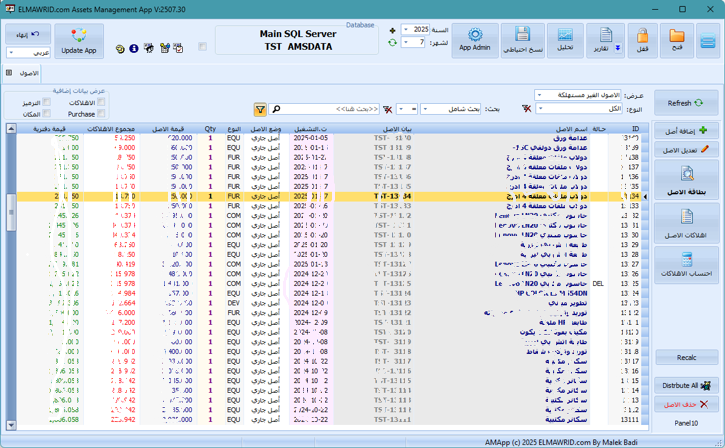Screen dimensions: 725x448
Task: Check the الترميز checkbox
Action: tap(46, 102)
